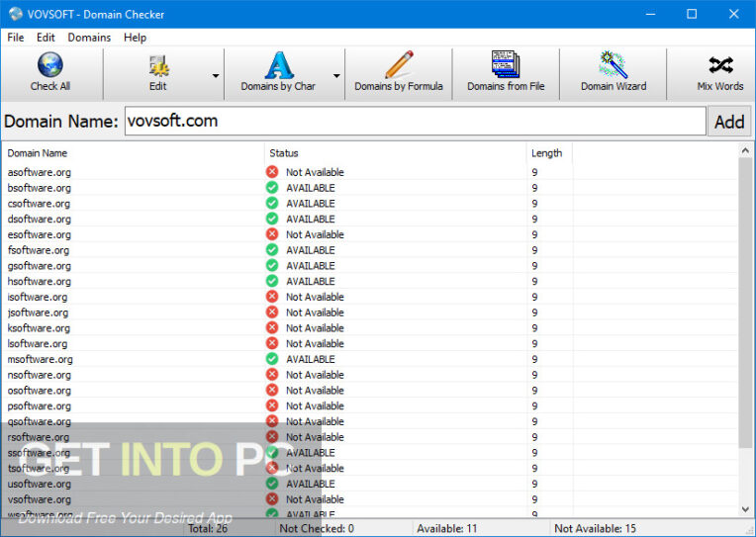Close the Domain Checker window
This screenshot has width=756, height=537.
pos(734,14)
